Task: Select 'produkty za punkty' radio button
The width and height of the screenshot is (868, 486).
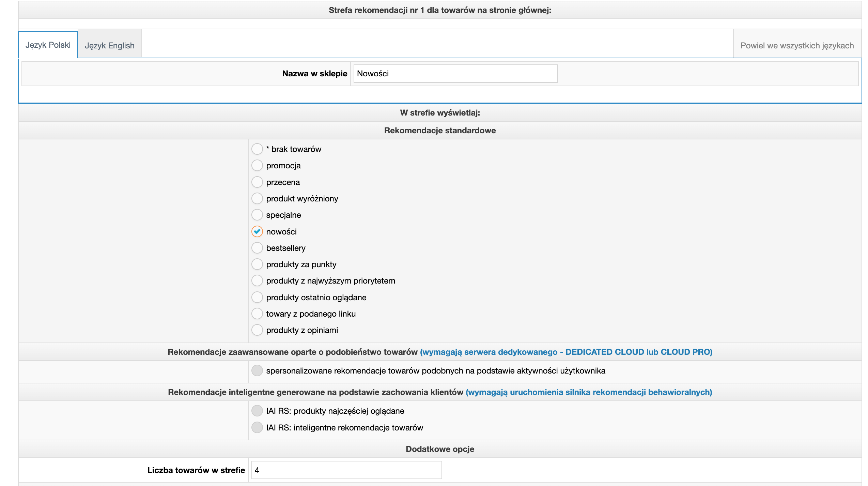Action: click(x=257, y=264)
